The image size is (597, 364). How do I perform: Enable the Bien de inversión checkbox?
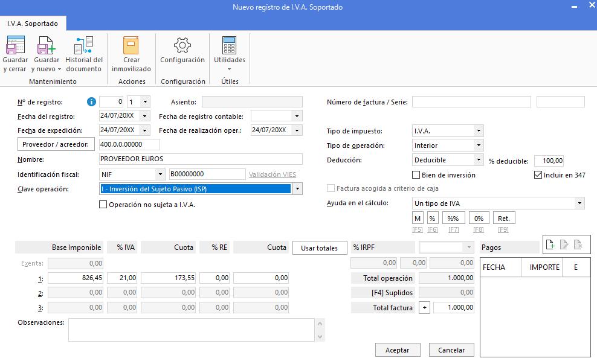pyautogui.click(x=416, y=175)
